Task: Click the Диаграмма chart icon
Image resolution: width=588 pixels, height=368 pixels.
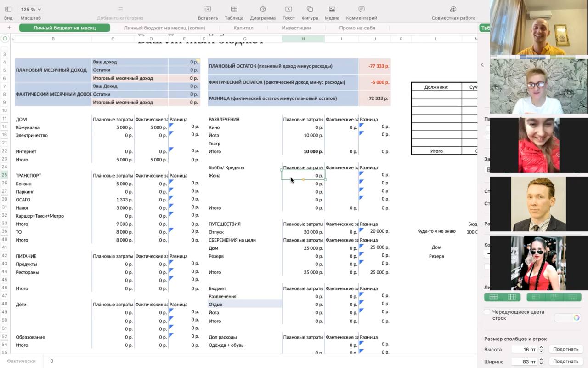Action: [263, 9]
